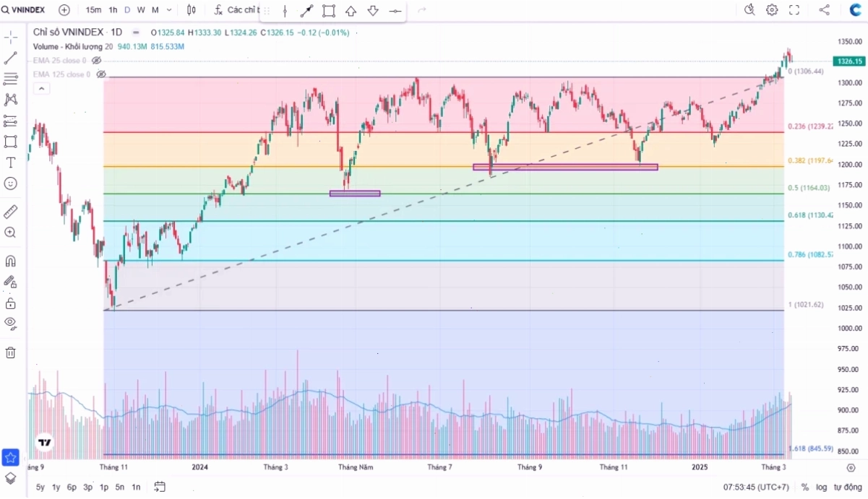The image size is (868, 499).
Task: Open the object tree layers panel
Action: [11, 478]
